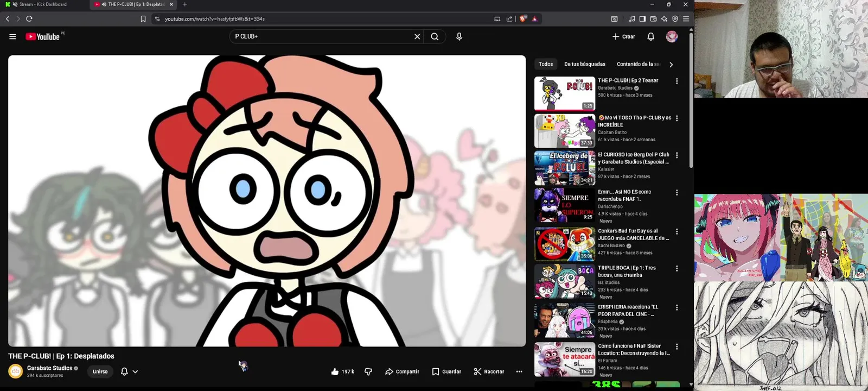Close the THE P-CLUB! browser tab
Viewport: 868px width, 391px height.
click(x=171, y=4)
